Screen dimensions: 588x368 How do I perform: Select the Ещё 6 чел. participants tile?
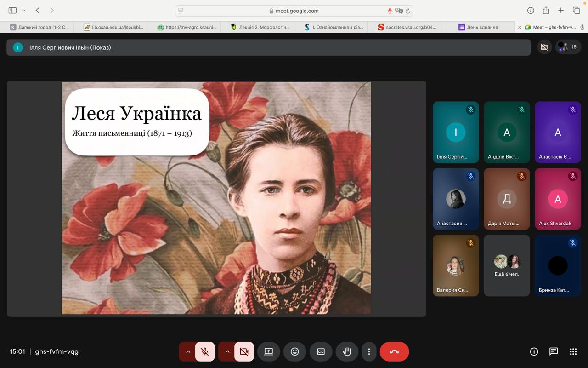click(507, 265)
